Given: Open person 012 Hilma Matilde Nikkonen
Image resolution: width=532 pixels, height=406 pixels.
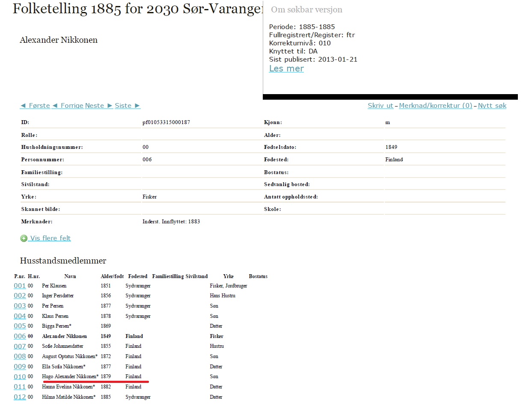Looking at the screenshot, I should coord(20,397).
